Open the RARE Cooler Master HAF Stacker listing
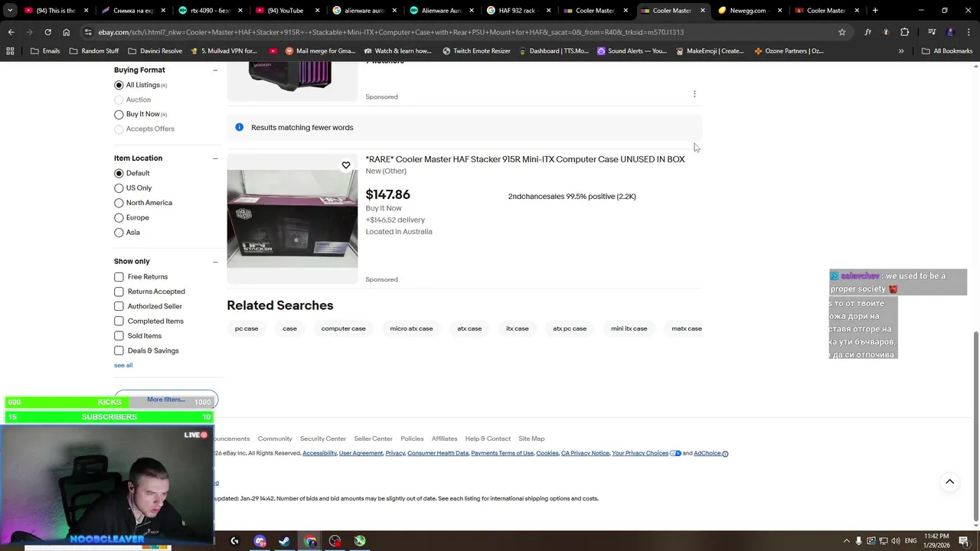This screenshot has width=980, height=551. pos(525,159)
